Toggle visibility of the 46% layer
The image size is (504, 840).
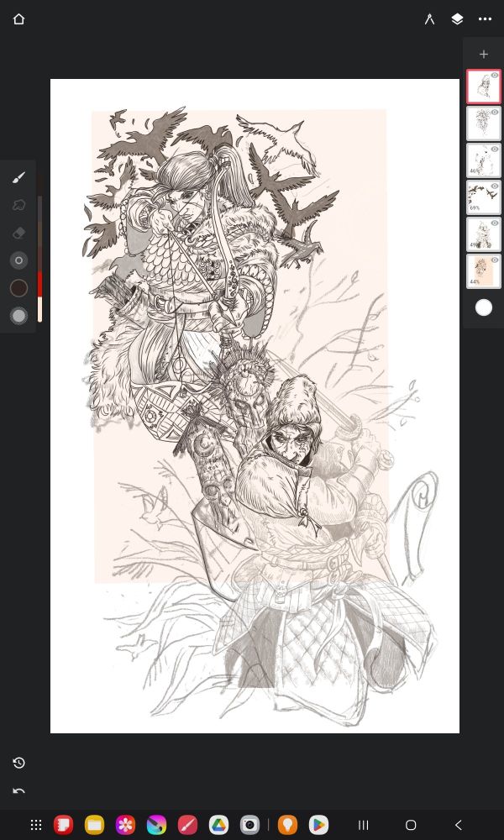[495, 150]
